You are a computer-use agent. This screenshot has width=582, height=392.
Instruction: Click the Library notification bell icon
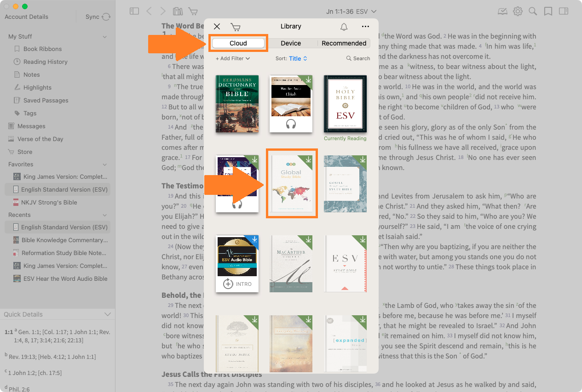click(x=344, y=27)
